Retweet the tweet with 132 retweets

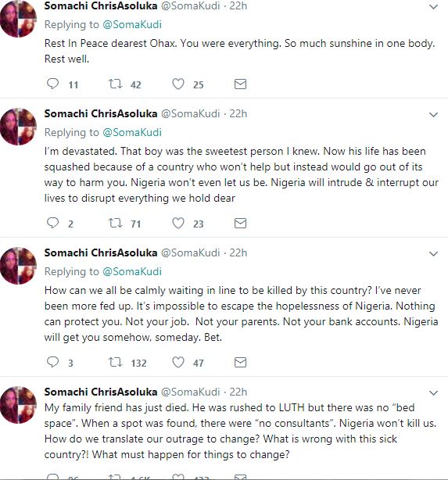[116, 362]
